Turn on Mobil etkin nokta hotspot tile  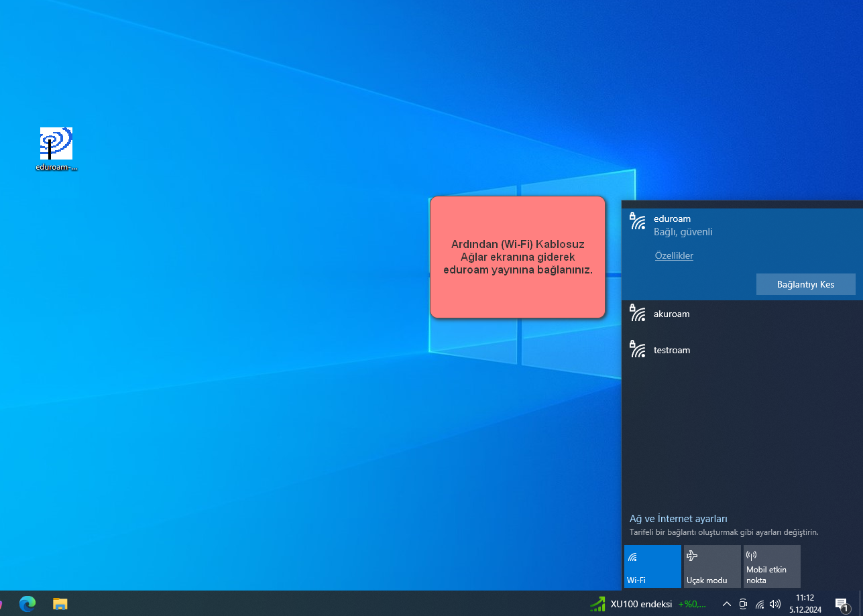772,566
